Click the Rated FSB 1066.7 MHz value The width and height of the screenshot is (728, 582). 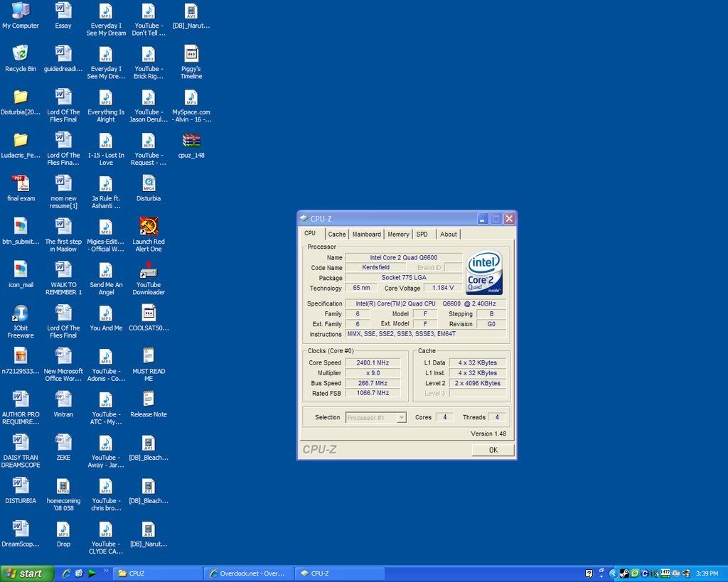point(373,393)
